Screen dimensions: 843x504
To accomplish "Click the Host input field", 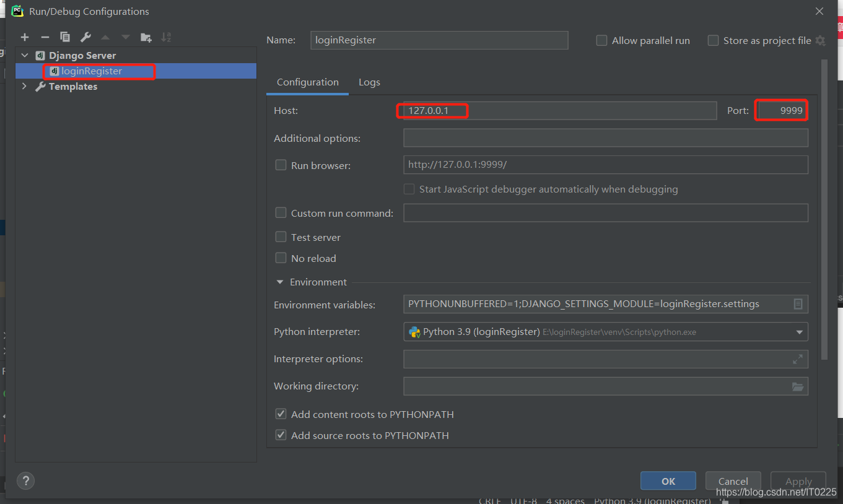I will coord(560,111).
